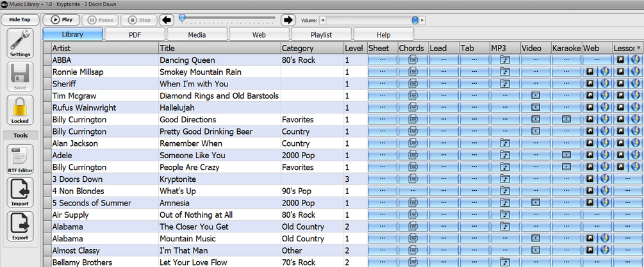
Task: Click the Level column header
Action: coord(356,48)
